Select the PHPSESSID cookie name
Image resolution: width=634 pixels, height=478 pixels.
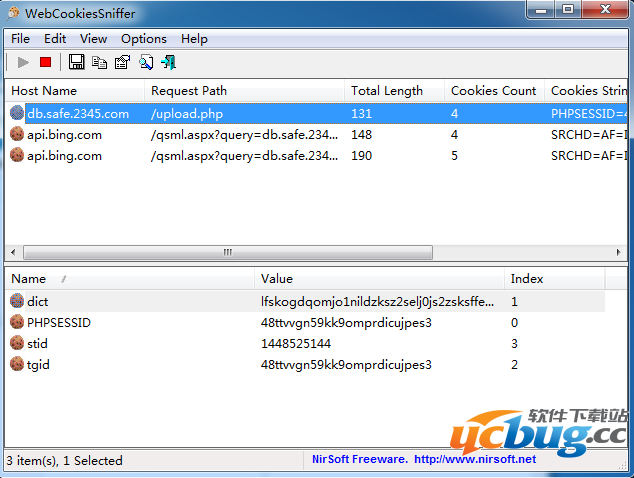59,322
